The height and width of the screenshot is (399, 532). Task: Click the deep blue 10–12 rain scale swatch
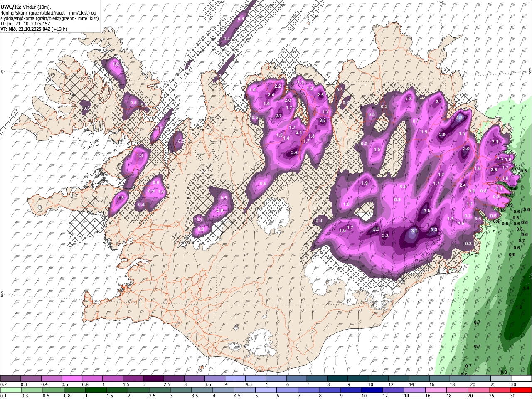(372, 390)
